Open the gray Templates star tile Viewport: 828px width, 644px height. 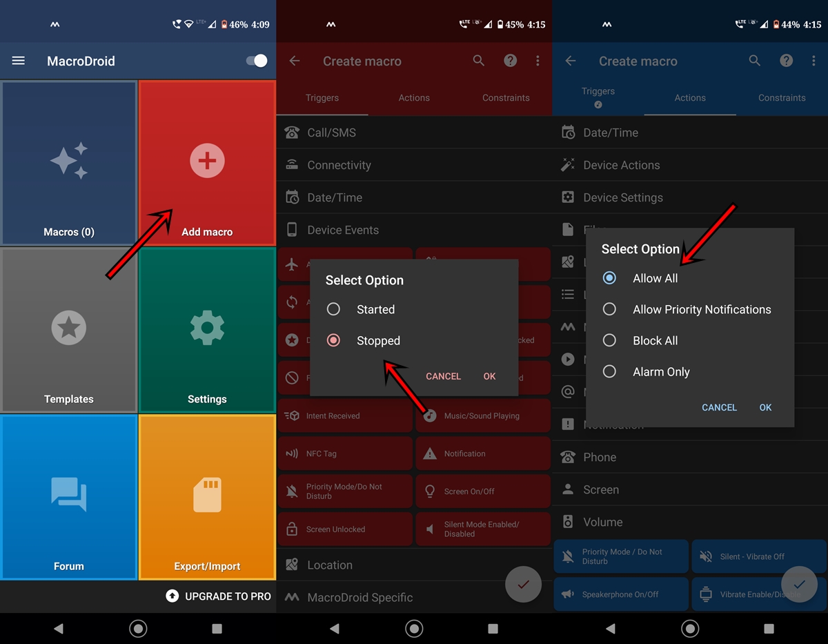click(69, 330)
